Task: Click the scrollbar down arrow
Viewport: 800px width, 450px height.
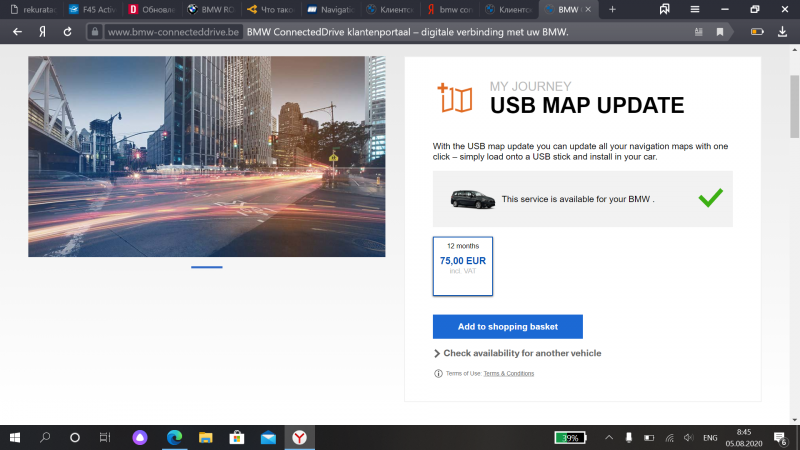Action: pos(794,419)
